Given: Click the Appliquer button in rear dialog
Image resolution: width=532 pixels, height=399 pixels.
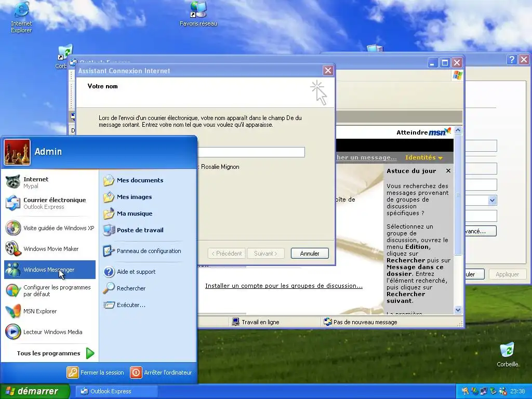Looking at the screenshot, I should pyautogui.click(x=507, y=274).
